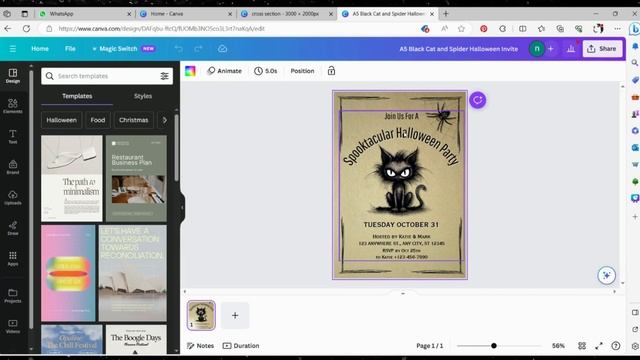Select the Food category chip
The image size is (640, 360).
coord(98,120)
